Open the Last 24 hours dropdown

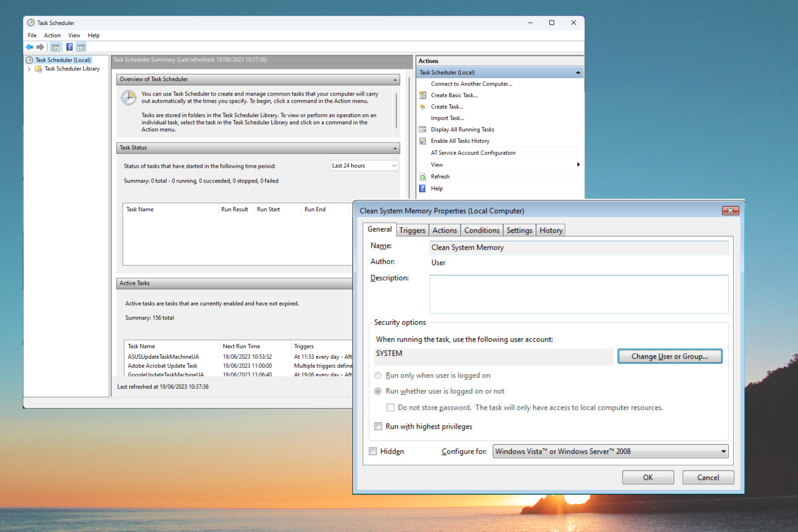pyautogui.click(x=364, y=165)
